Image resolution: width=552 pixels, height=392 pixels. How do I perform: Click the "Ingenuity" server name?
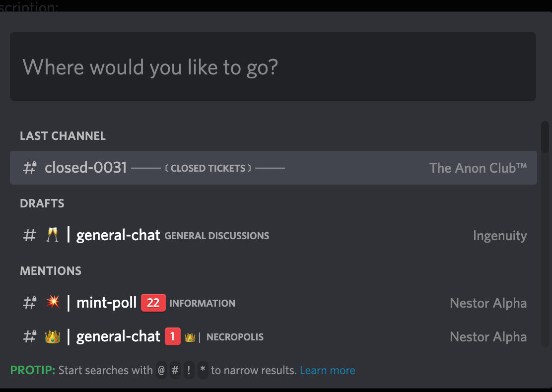499,235
